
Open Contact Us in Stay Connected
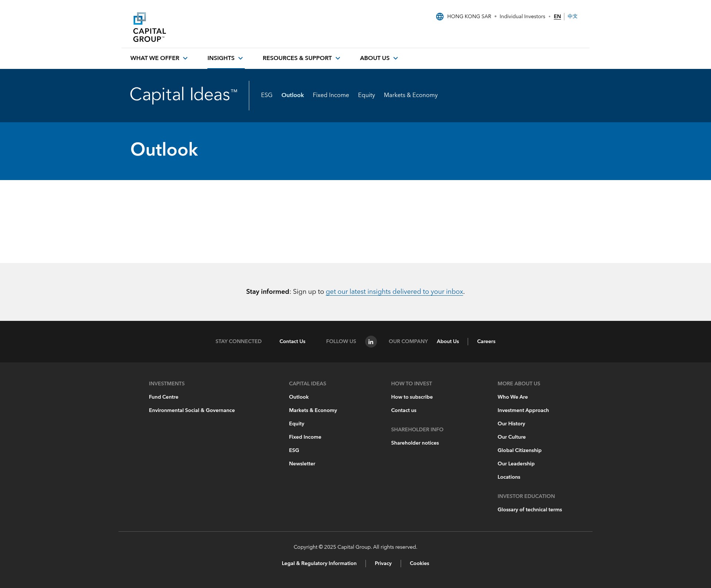tap(292, 341)
